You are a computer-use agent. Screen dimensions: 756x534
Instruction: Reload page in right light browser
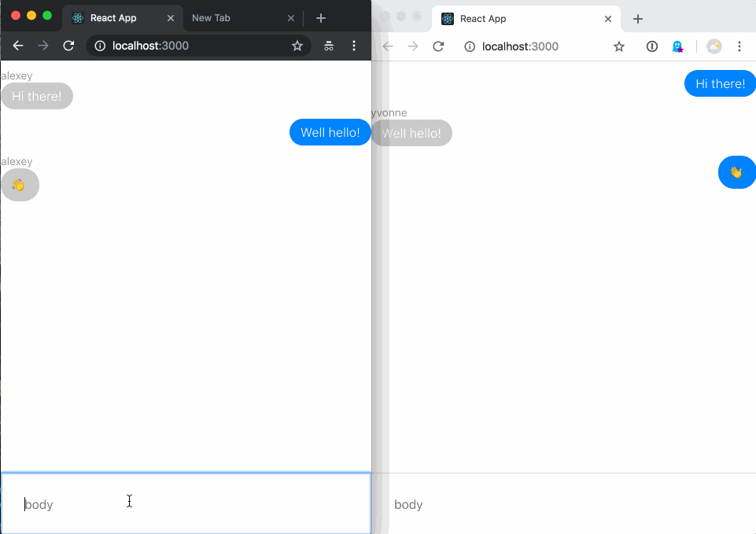(x=438, y=46)
